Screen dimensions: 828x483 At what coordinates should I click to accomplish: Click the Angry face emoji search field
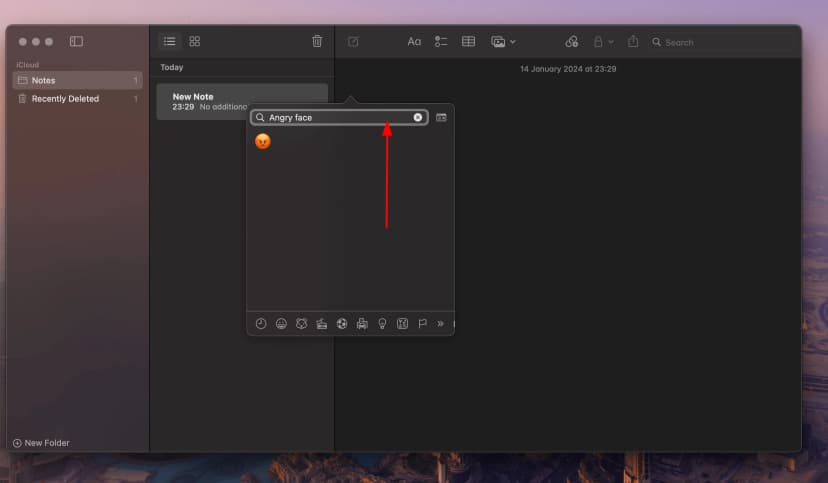click(x=339, y=117)
